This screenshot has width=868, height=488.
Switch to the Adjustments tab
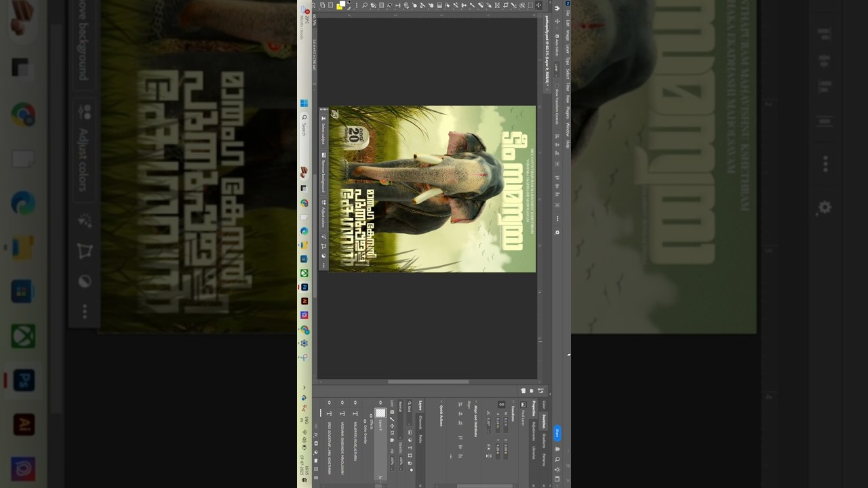pos(533,430)
